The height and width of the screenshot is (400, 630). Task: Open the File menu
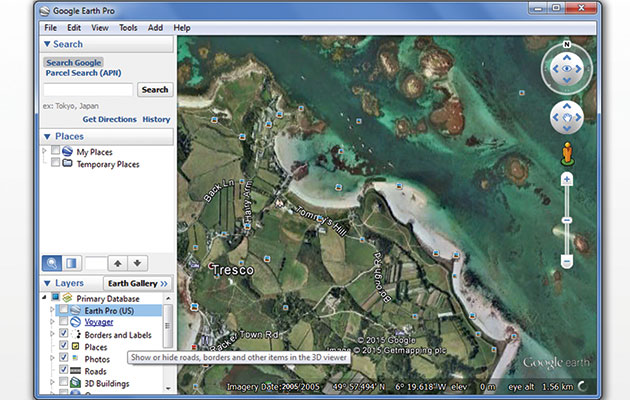pos(50,28)
